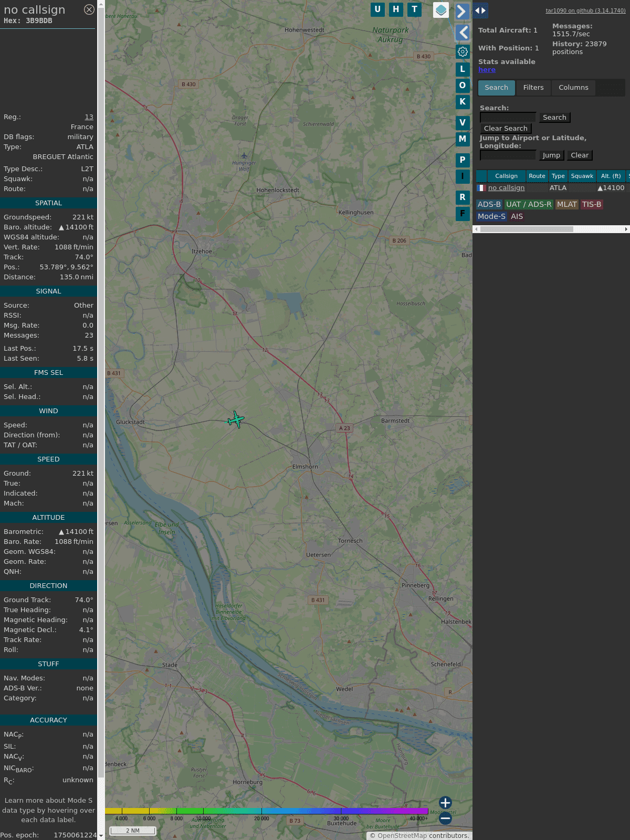The image size is (630, 840).
Task: Sort table by Alt. (ft) column
Action: [611, 176]
